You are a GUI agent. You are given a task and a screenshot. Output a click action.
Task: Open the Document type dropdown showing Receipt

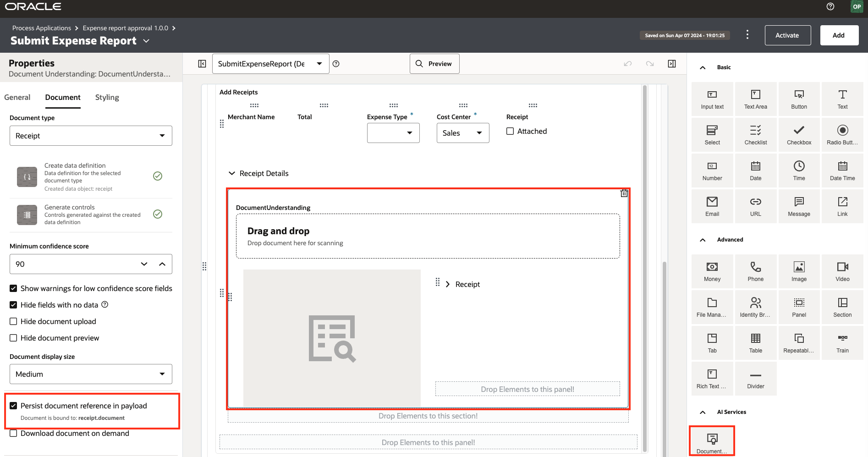point(90,136)
